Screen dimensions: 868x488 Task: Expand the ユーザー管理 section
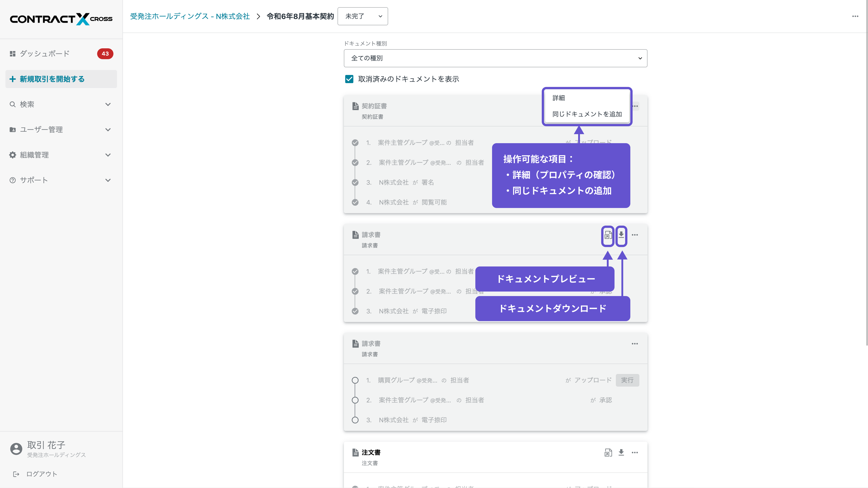(61, 129)
